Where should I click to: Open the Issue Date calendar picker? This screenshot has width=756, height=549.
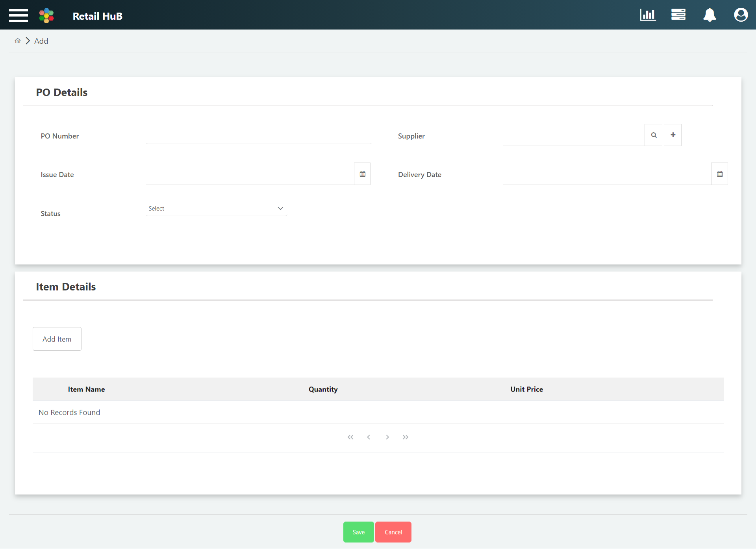click(x=362, y=174)
